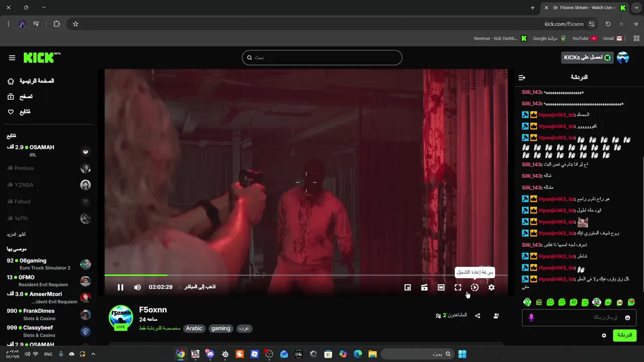The image size is (644, 362).
Task: Collapse the chat panel
Action: coord(522,77)
